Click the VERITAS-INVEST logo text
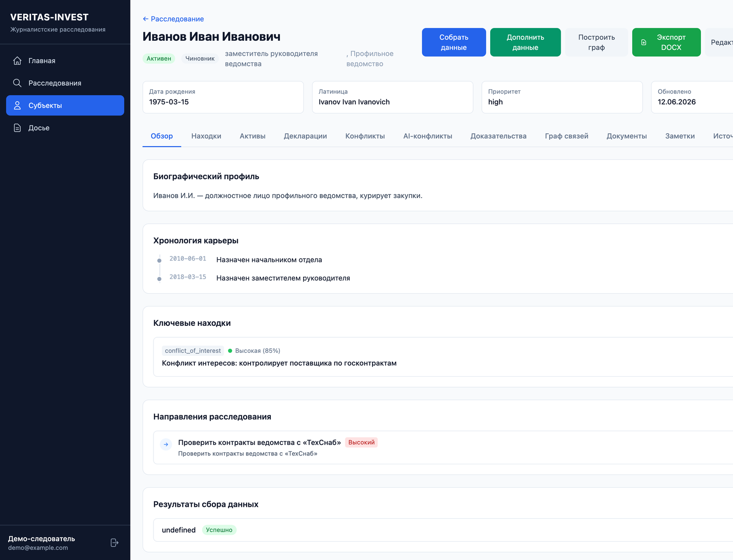 point(49,17)
